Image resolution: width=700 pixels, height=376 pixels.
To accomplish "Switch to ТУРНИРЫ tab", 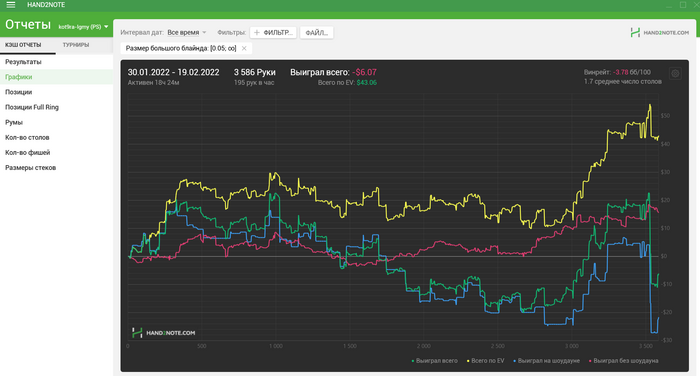I will 76,45.
